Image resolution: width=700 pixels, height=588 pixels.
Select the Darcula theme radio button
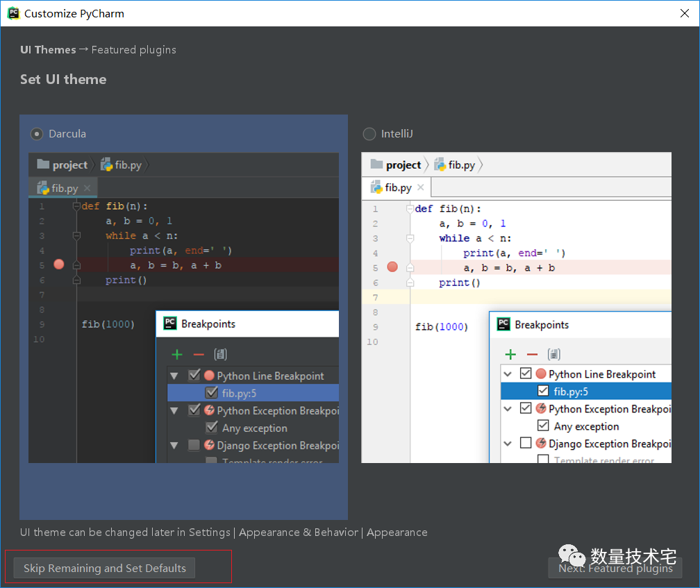pyautogui.click(x=37, y=133)
